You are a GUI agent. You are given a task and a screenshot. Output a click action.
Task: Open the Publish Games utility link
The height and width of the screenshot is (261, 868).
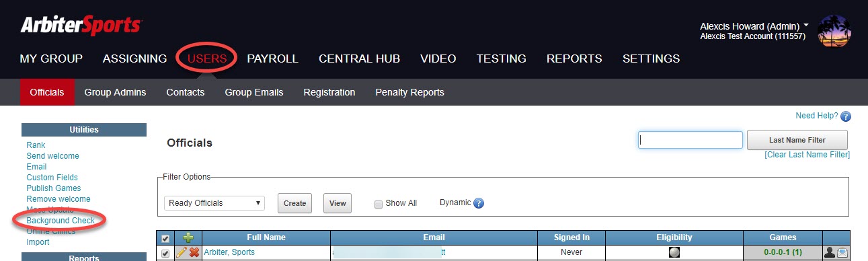[x=53, y=188]
